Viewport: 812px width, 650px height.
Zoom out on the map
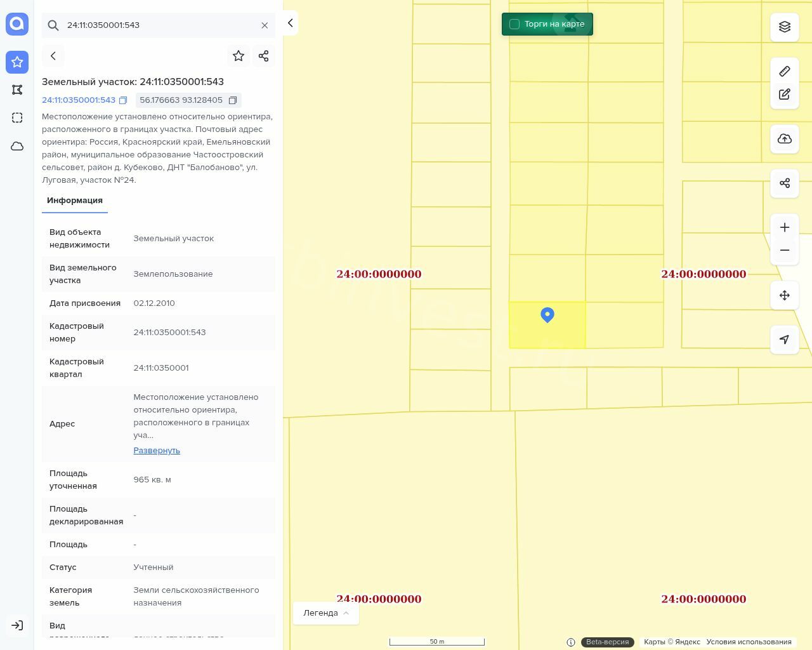click(785, 250)
